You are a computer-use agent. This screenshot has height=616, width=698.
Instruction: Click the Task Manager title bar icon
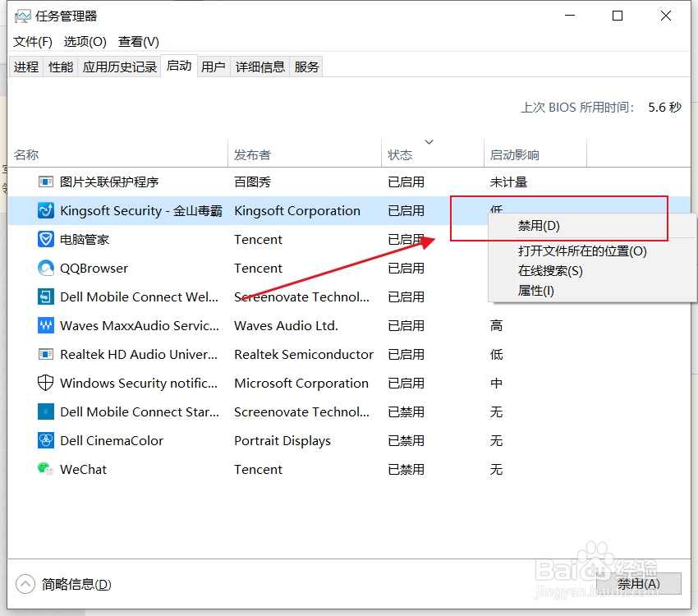tap(22, 16)
